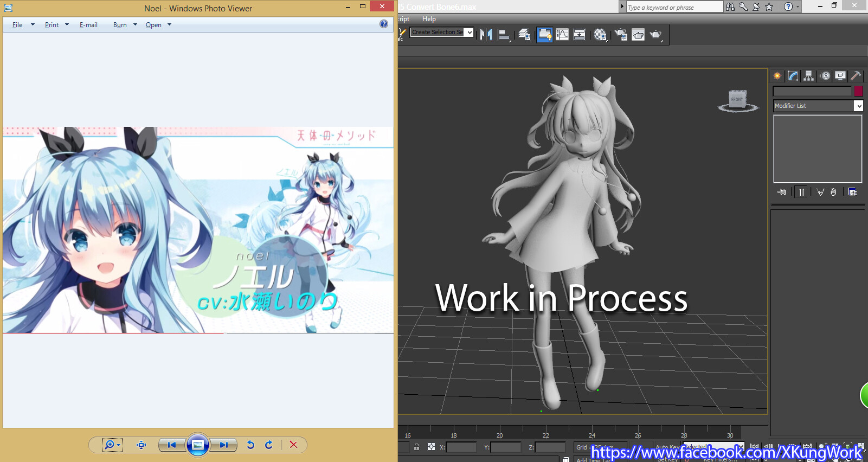Switch to the Create panel tab

(x=777, y=76)
